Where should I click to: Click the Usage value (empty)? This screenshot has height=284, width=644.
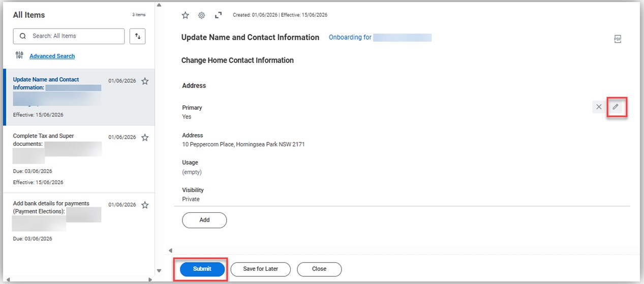tap(192, 172)
